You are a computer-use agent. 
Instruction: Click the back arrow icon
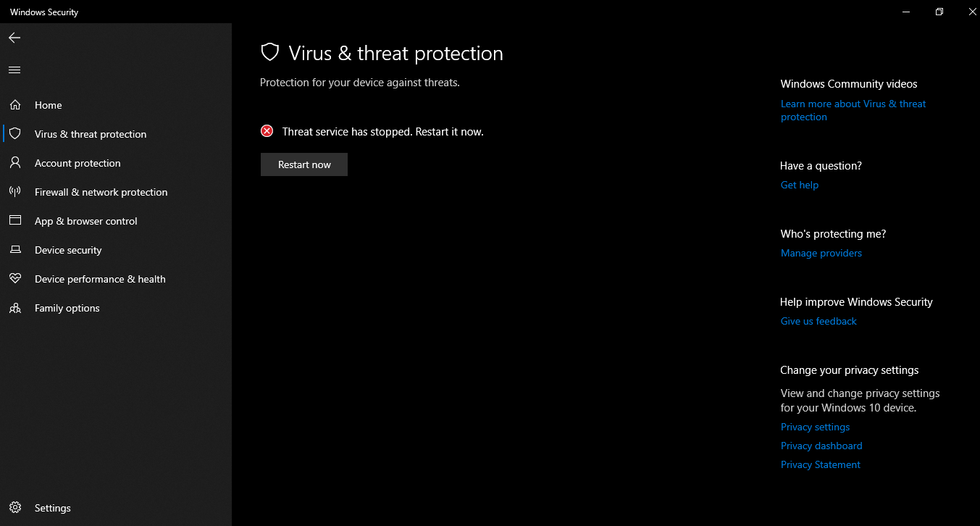point(14,38)
